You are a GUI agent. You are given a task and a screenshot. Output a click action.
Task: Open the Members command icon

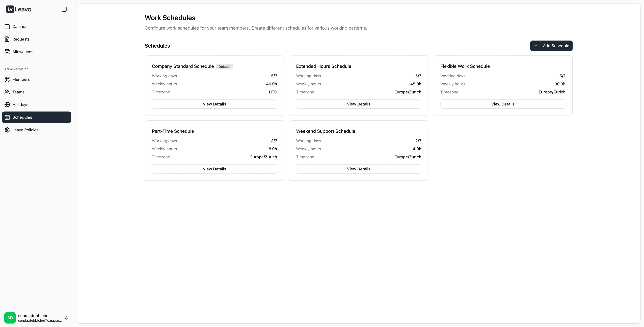coord(7,79)
